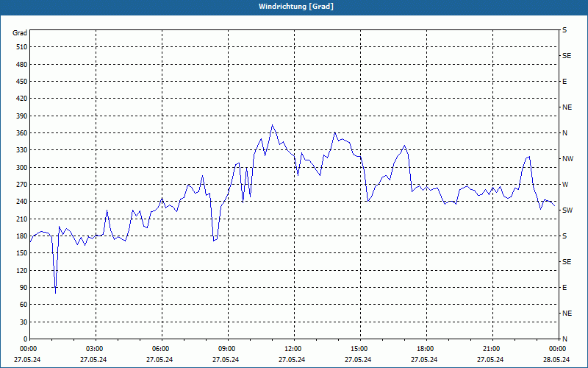Click the last 00:00 label above 28.05.24

(557, 349)
